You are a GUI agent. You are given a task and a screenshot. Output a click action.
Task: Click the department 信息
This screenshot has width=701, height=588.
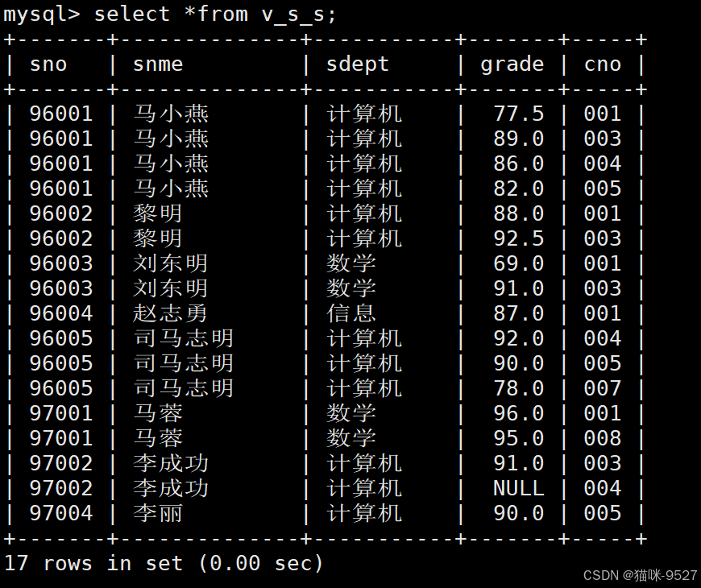click(351, 313)
